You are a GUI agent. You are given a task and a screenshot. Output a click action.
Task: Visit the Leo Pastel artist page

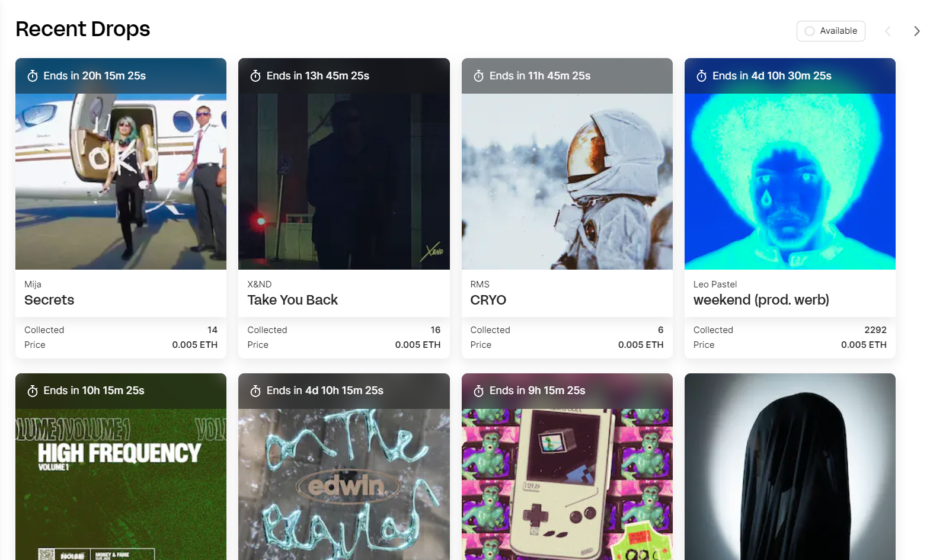coord(715,284)
